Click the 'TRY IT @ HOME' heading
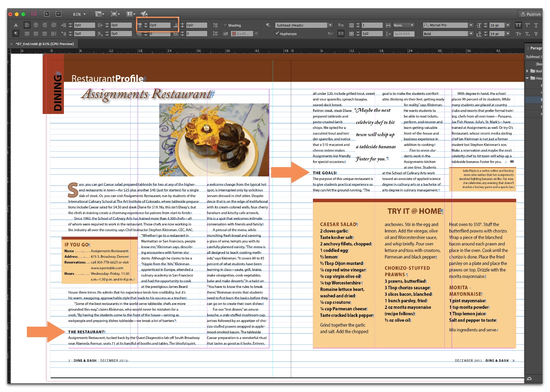 [x=415, y=211]
